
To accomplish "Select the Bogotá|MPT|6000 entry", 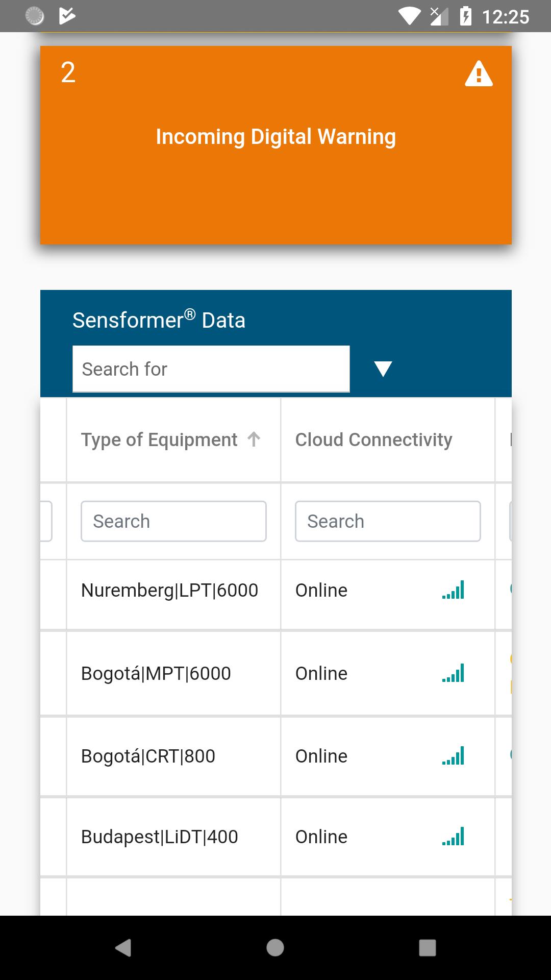I will [156, 673].
